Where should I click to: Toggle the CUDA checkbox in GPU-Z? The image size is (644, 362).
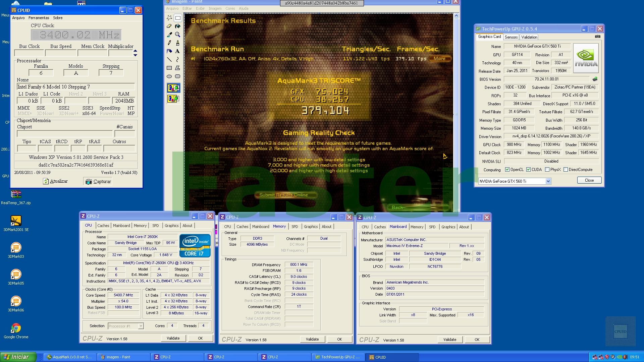pyautogui.click(x=528, y=170)
